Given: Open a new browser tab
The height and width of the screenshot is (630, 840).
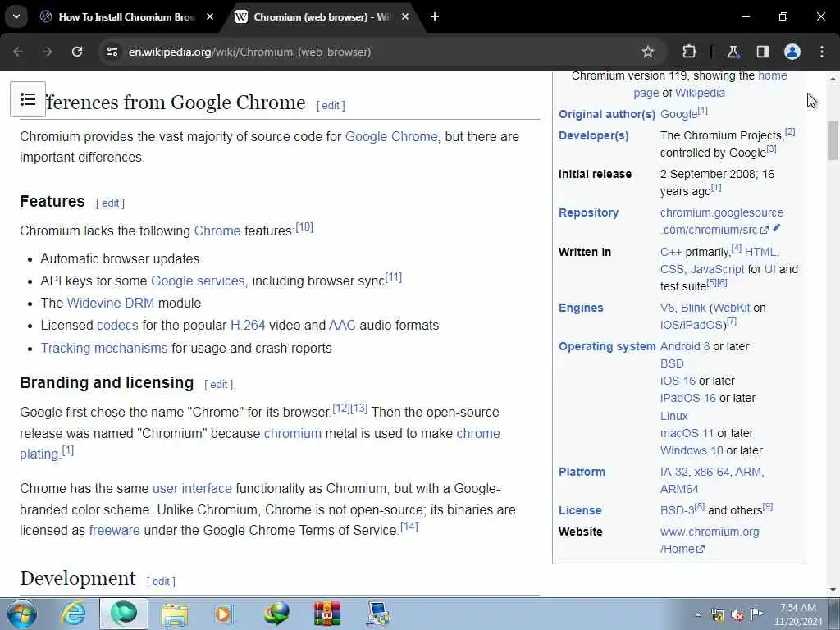Looking at the screenshot, I should [x=435, y=16].
